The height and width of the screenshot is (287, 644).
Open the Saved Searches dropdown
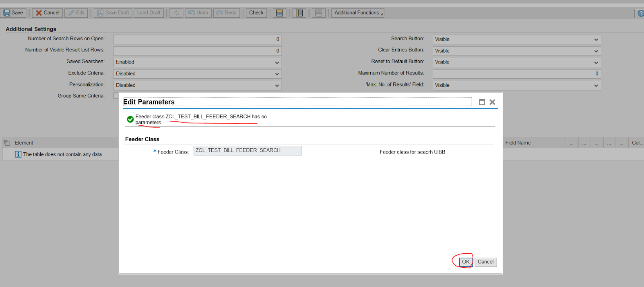tap(197, 62)
